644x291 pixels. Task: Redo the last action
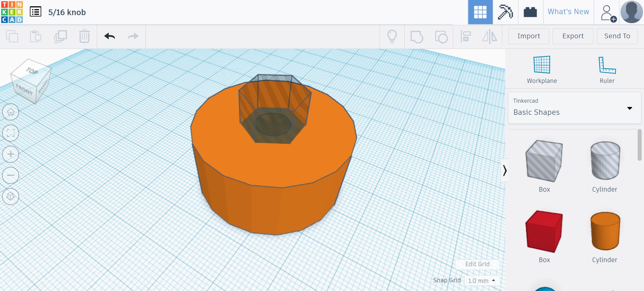133,36
